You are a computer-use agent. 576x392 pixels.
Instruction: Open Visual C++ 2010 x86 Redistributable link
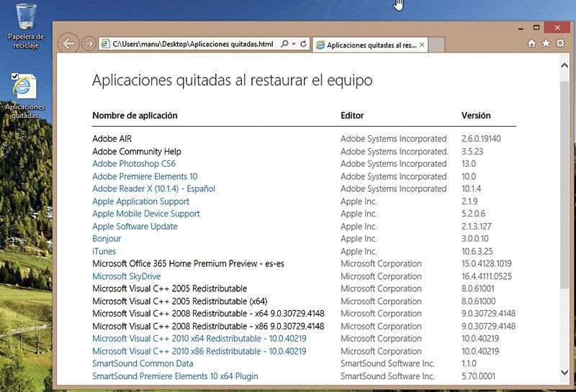click(x=199, y=351)
